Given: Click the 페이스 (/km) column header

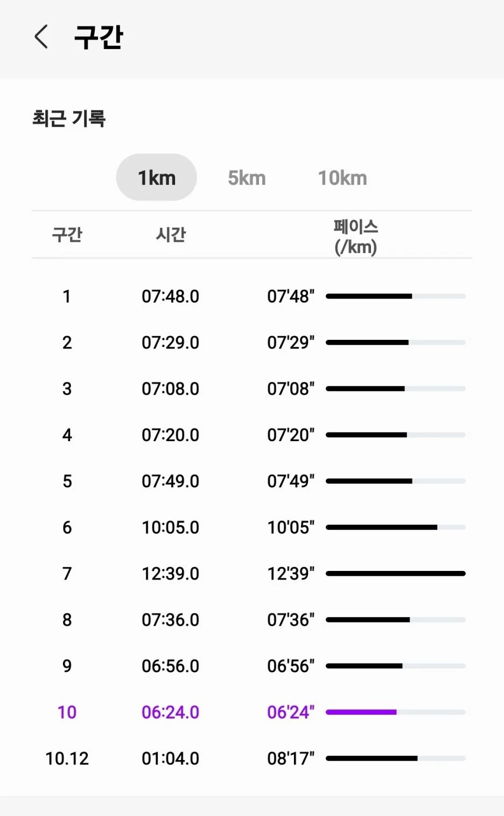Looking at the screenshot, I should (355, 236).
